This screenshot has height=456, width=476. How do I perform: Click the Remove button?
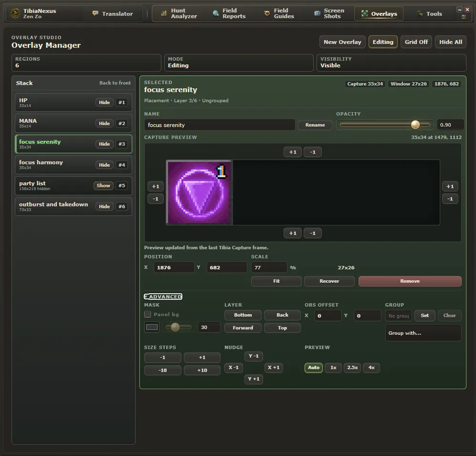410,281
